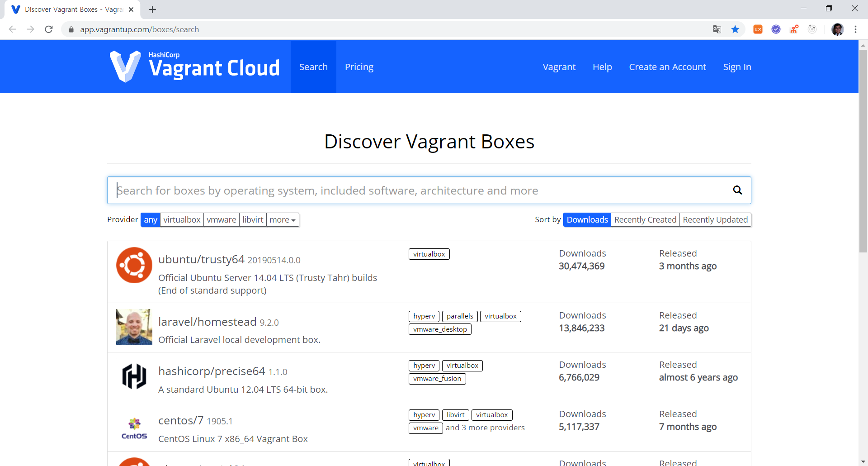Click the HashiCorp logo for precise64
This screenshot has width=868, height=466.
(134, 376)
